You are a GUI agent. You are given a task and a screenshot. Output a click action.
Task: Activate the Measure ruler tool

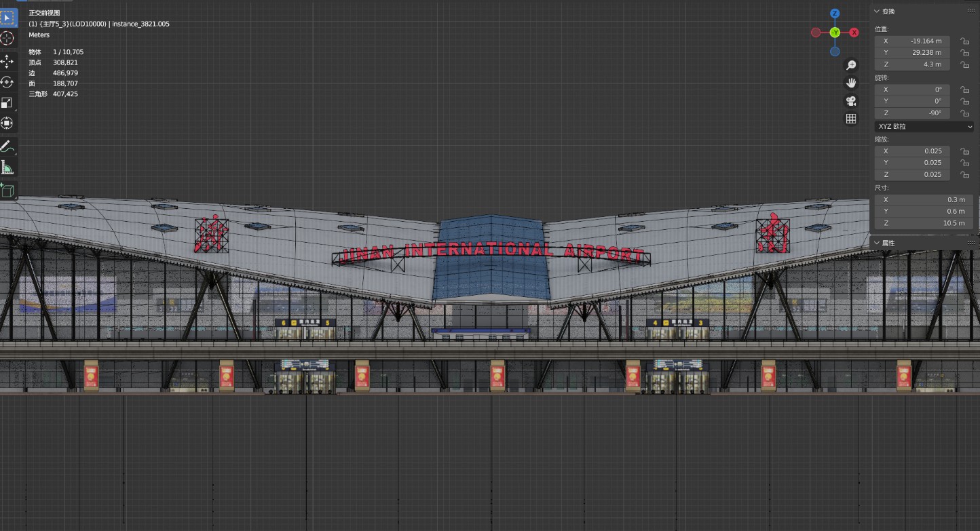pos(7,168)
